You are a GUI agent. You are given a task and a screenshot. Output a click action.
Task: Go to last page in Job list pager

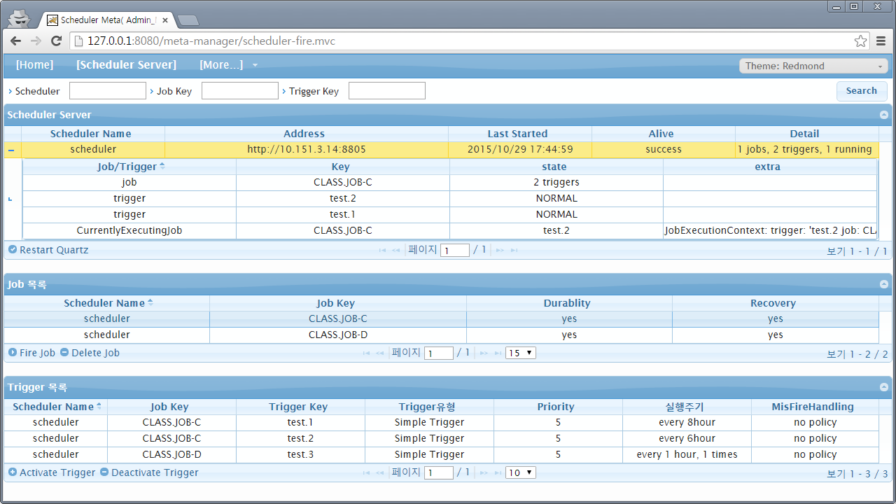[498, 353]
